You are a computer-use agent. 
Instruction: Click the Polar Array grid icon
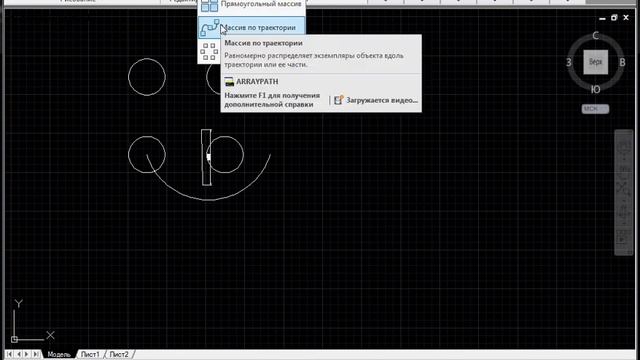click(209, 52)
